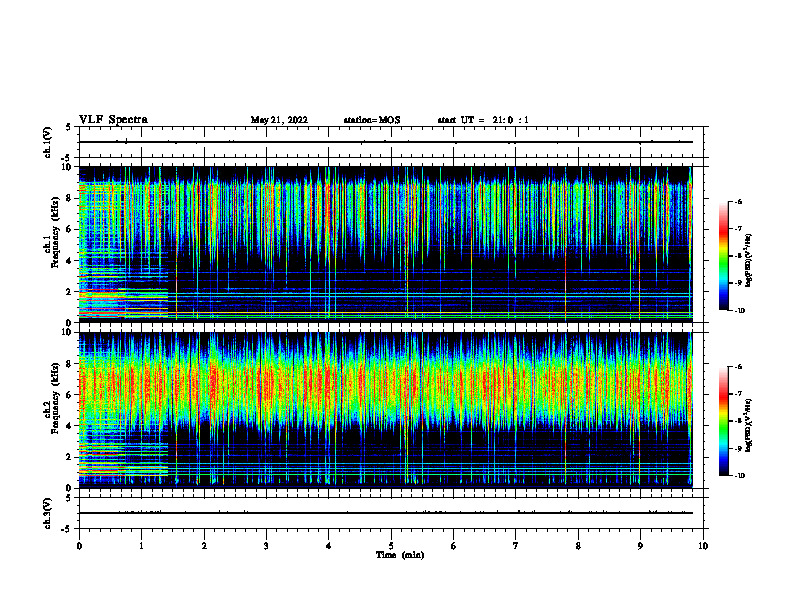This screenshot has width=792, height=612.
Task: Click the "-10" label on ch.1 color bar
Action: [x=739, y=311]
